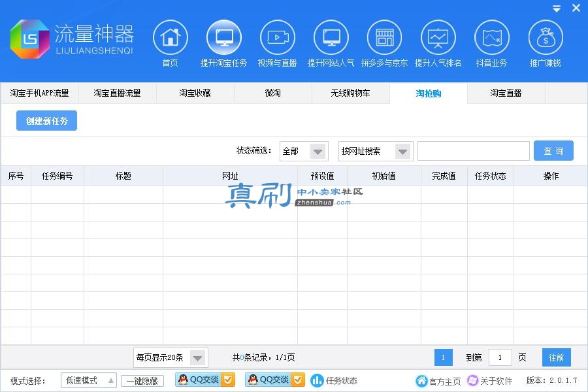Select the 视频与直播 video icon
Screen dimensions: 588x392
(x=278, y=37)
